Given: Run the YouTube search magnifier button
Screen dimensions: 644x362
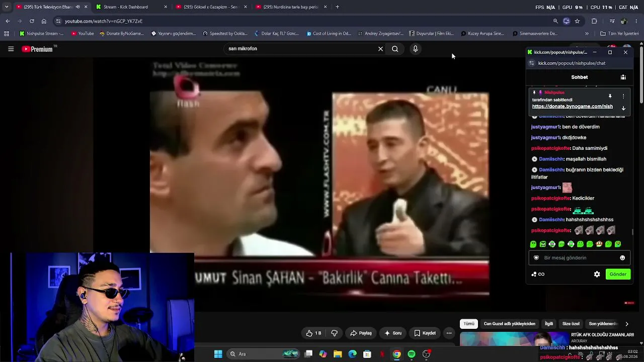Looking at the screenshot, I should click(395, 49).
